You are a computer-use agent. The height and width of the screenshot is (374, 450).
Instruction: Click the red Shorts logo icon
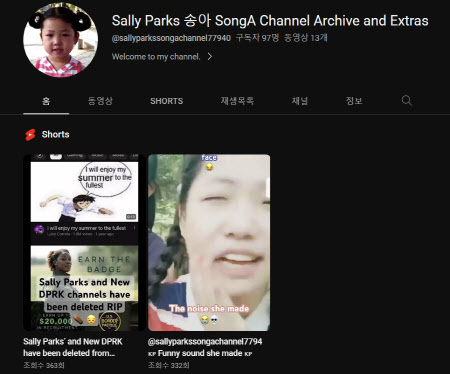pyautogui.click(x=30, y=135)
